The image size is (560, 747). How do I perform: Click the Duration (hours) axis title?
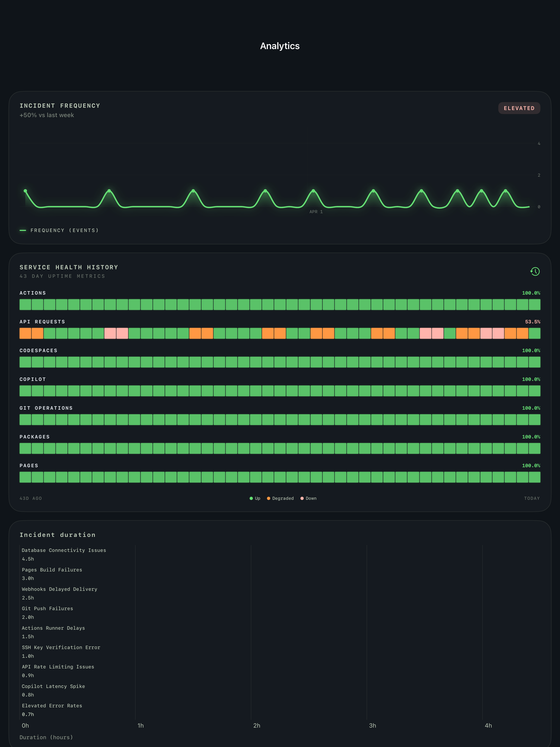click(46, 737)
